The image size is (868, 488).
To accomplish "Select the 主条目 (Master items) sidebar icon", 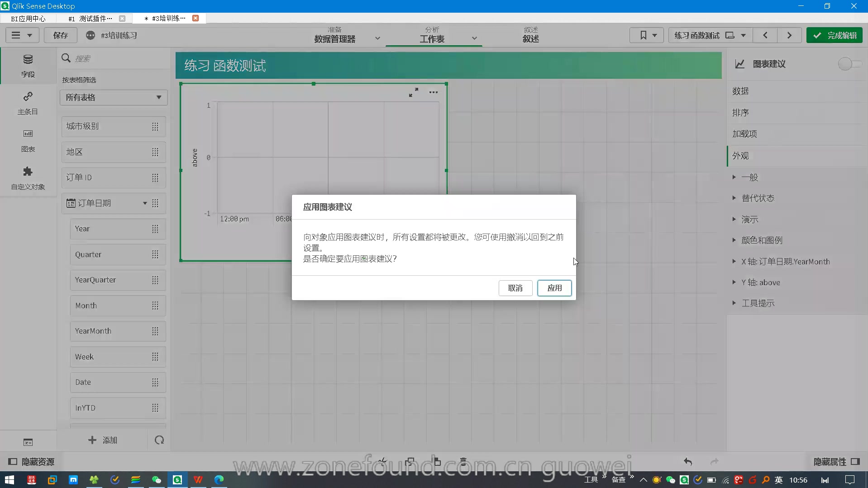I will 28,103.
